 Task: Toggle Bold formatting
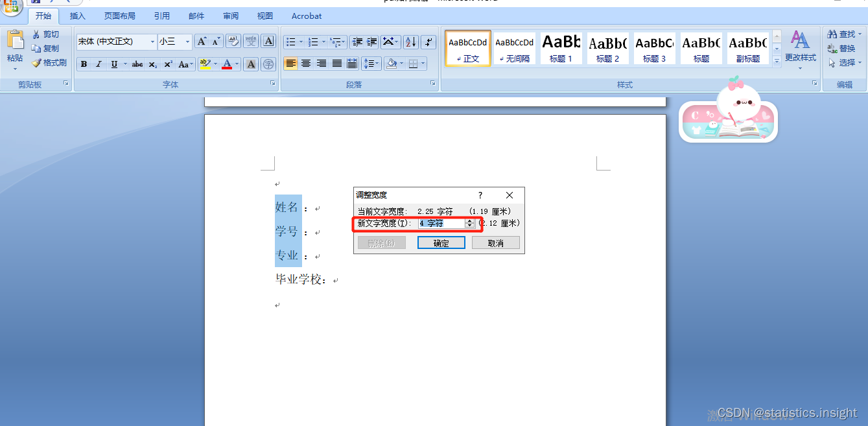pyautogui.click(x=84, y=64)
